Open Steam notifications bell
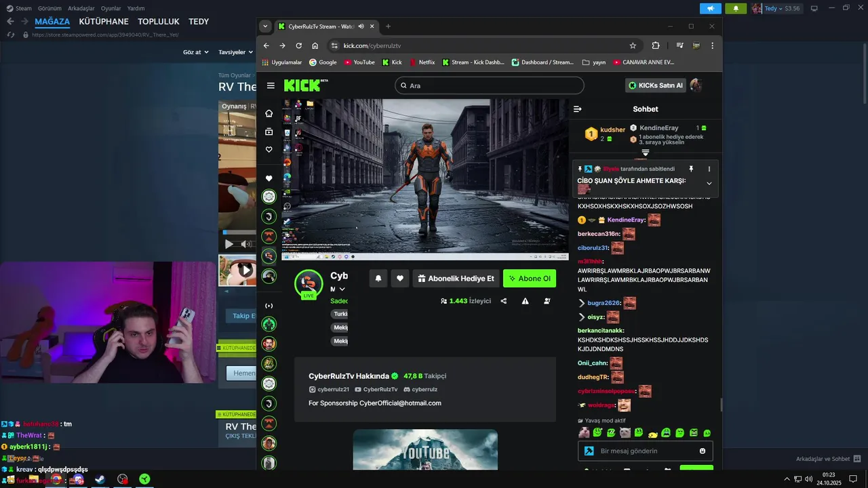 pos(736,8)
